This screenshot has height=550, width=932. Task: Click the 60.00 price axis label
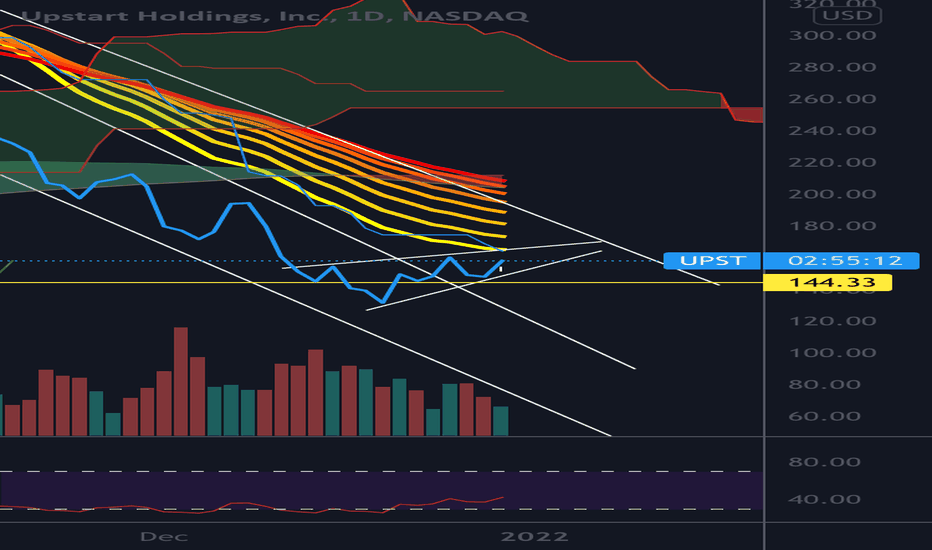click(824, 416)
